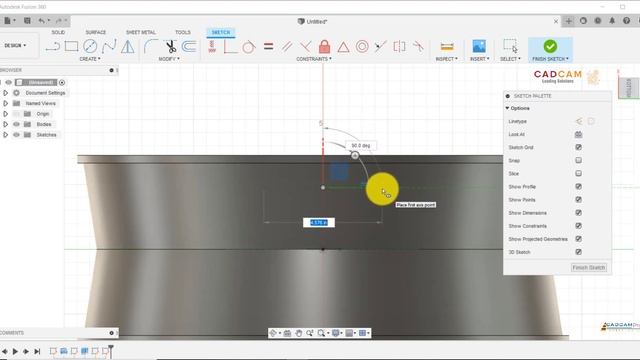640x360 pixels.
Task: Toggle the Snap checkbox
Action: pos(578,160)
